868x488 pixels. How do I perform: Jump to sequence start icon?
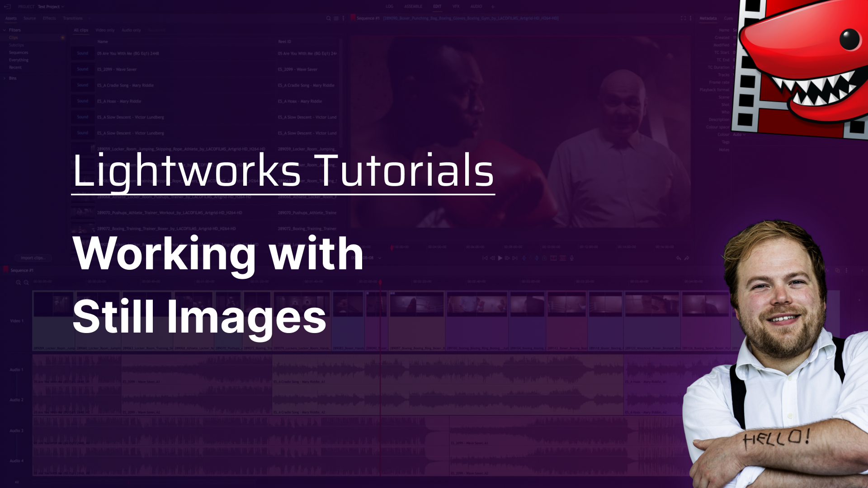tap(485, 258)
